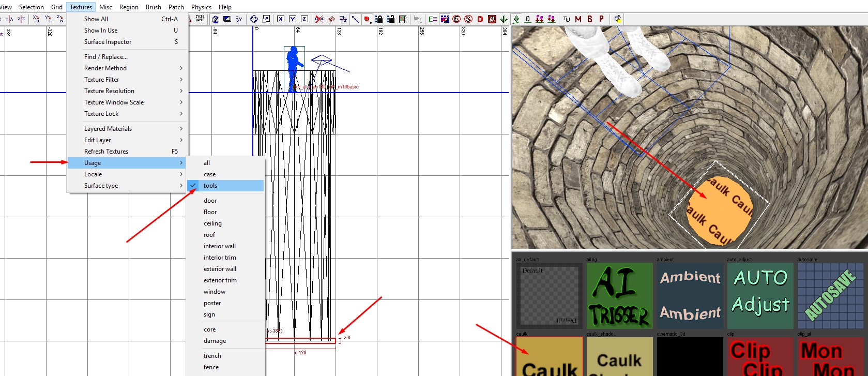This screenshot has width=868, height=376.
Task: Select Find / Replace menu entry
Action: (128, 57)
